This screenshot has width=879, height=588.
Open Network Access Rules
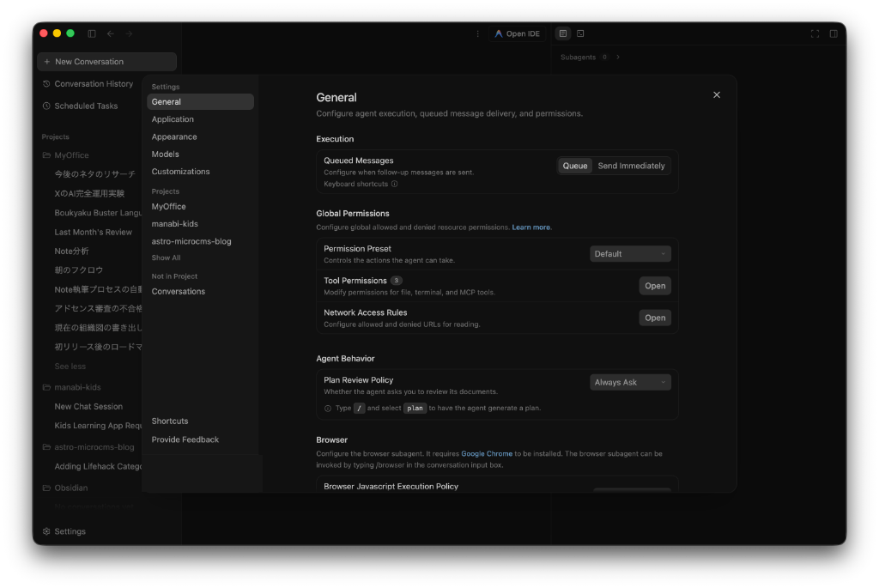(655, 318)
